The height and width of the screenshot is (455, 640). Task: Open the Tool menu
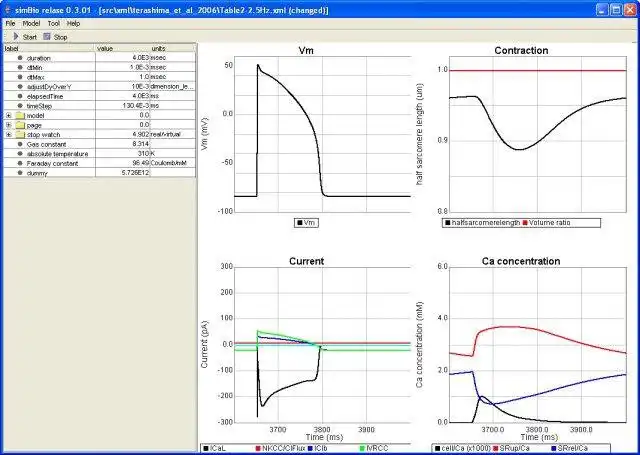click(x=53, y=24)
